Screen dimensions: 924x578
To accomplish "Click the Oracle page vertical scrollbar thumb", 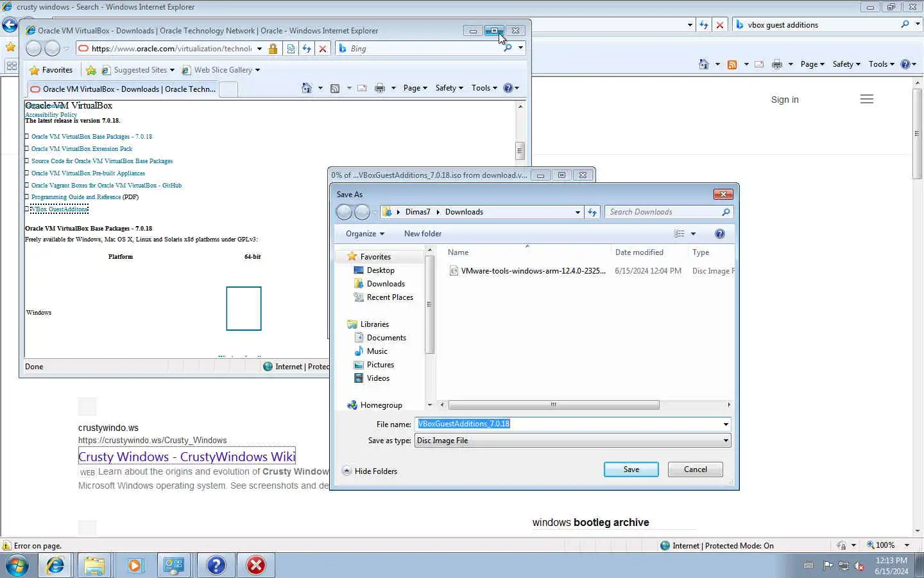I will [520, 151].
